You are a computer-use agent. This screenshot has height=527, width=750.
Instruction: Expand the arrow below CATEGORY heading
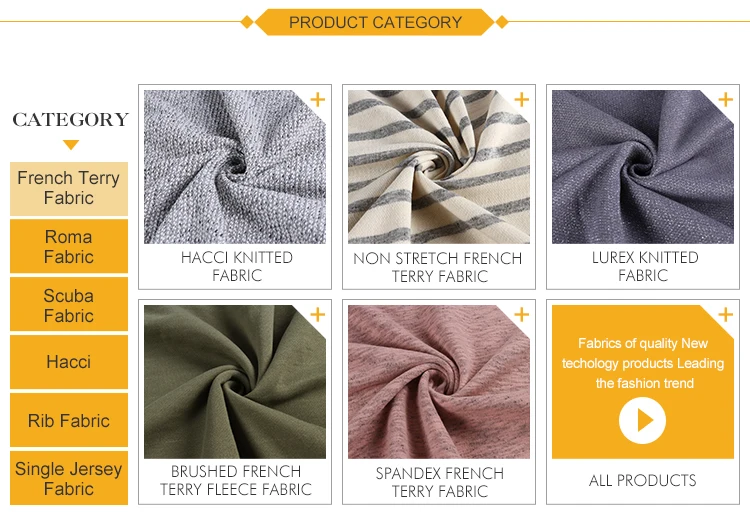point(71,144)
